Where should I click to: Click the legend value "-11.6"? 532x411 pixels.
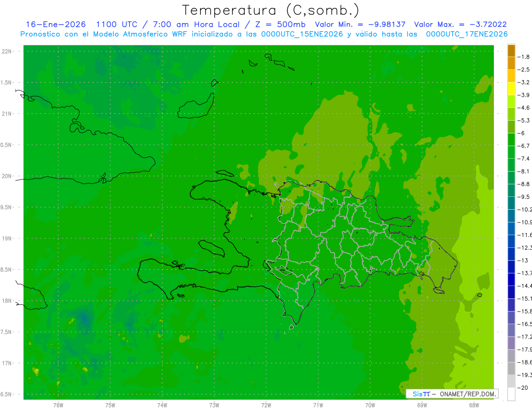click(524, 235)
